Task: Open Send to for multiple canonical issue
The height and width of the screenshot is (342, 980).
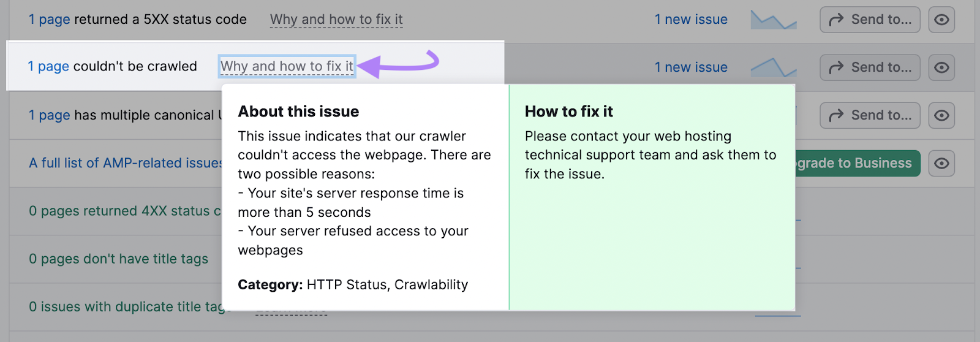Action: point(870,115)
